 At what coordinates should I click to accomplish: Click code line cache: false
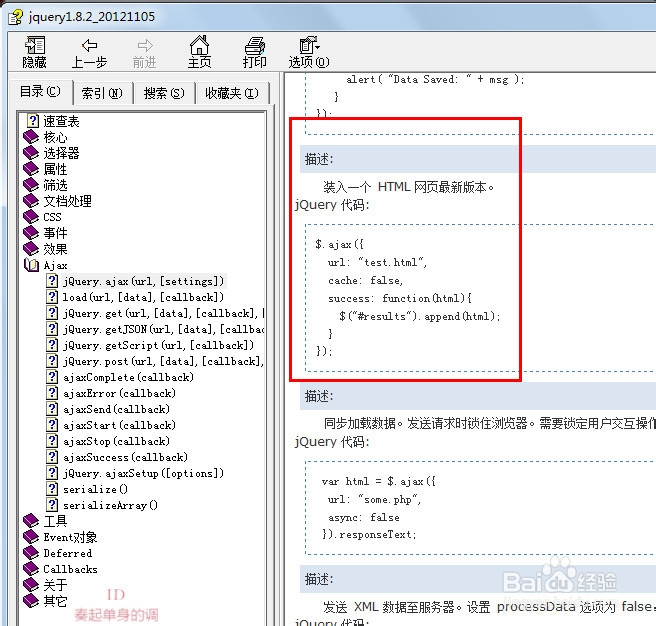pos(366,280)
